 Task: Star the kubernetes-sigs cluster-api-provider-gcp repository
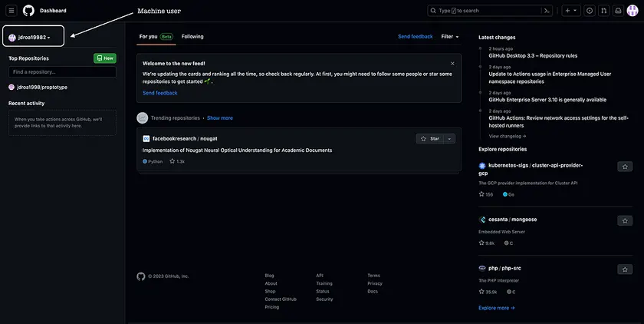pyautogui.click(x=625, y=167)
